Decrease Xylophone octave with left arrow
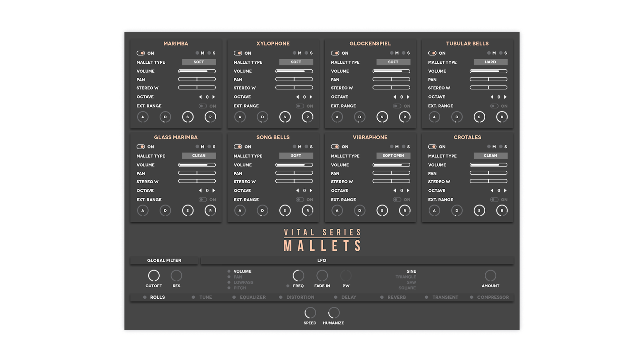644x362 pixels. pyautogui.click(x=298, y=97)
